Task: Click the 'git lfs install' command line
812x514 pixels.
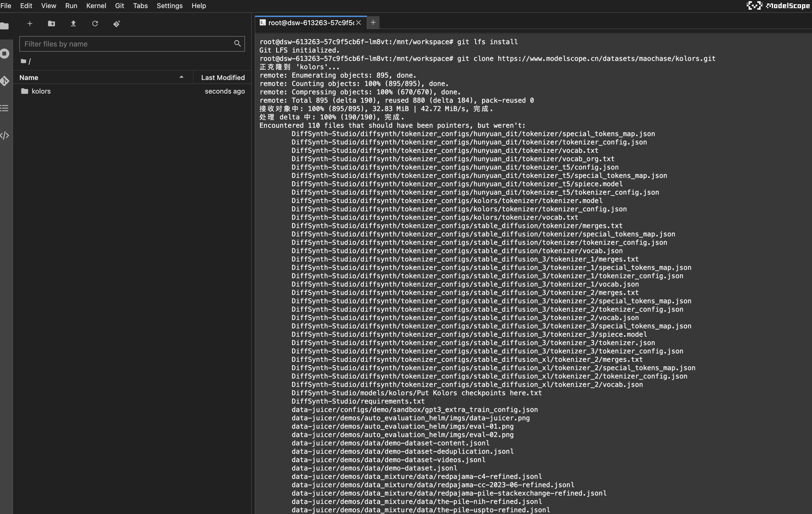Action: (388, 42)
